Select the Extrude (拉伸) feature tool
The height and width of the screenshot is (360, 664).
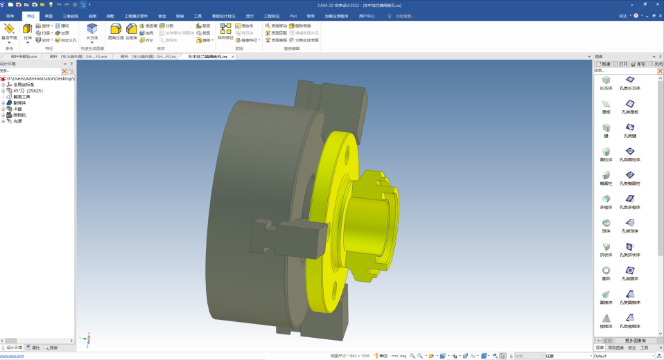pyautogui.click(x=28, y=32)
